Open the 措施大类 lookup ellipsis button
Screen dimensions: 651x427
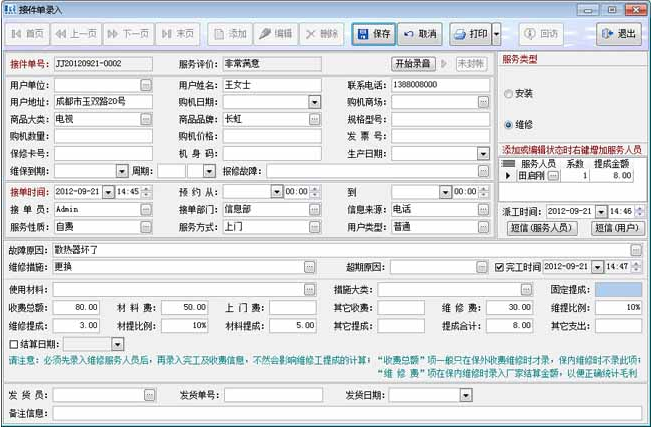pyautogui.click(x=526, y=290)
